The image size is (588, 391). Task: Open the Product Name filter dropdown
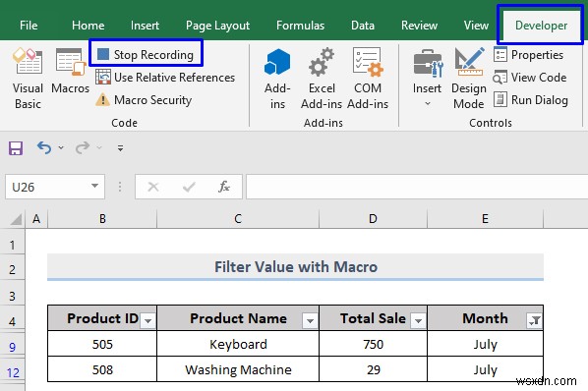310,320
